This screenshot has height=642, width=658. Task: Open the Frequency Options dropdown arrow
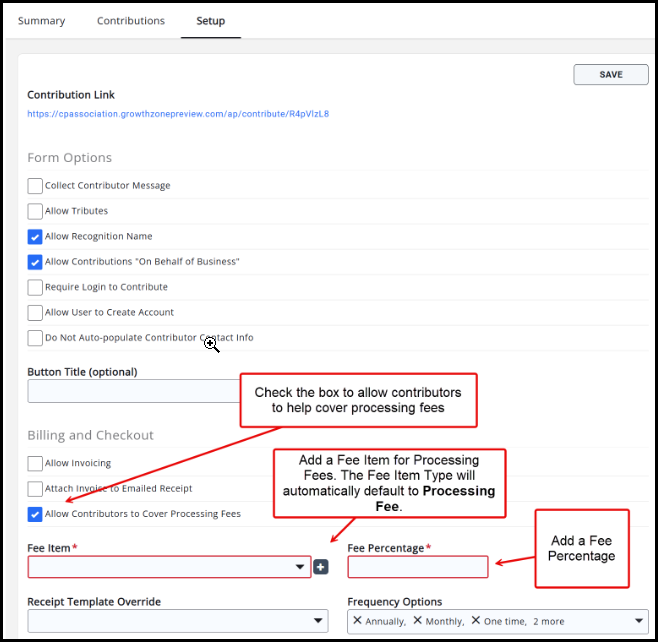click(x=638, y=621)
